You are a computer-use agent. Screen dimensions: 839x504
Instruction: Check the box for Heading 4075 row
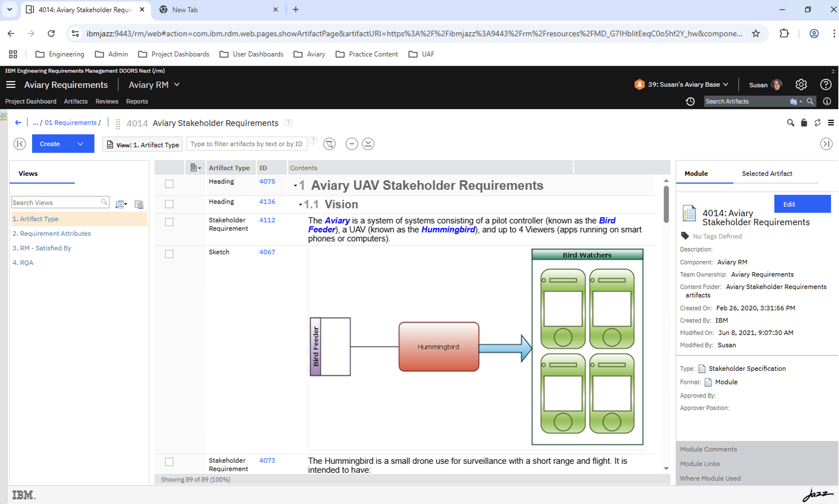coord(169,184)
